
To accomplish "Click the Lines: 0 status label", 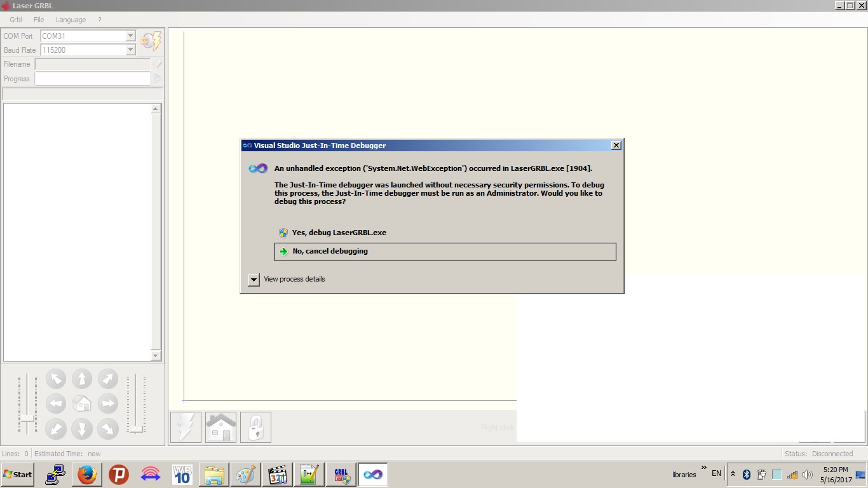I will (15, 454).
